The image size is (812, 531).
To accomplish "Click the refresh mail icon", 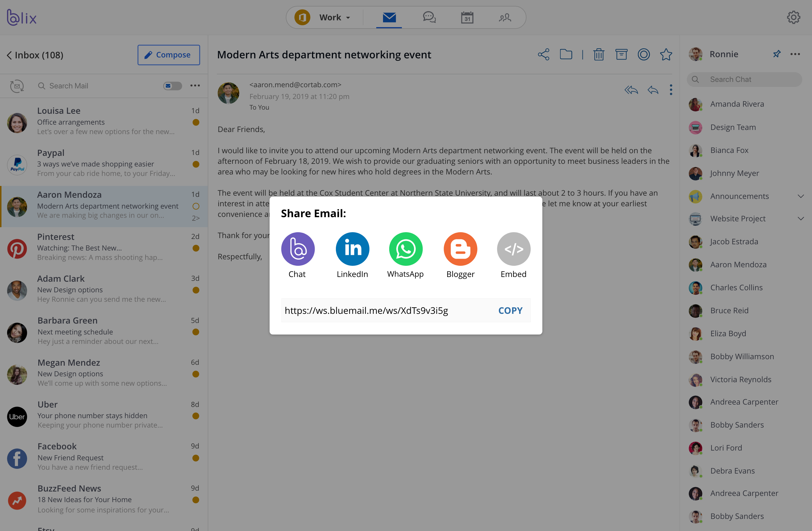I will (17, 86).
